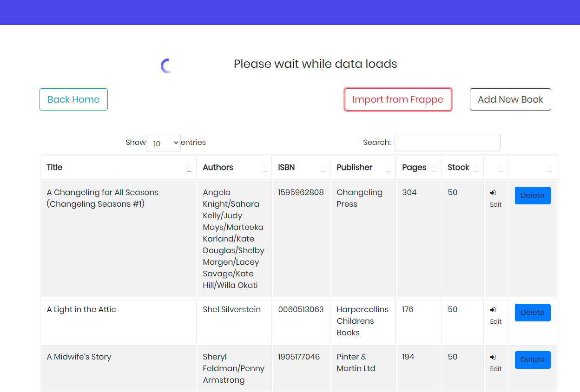
Task: Click edit icon for A Midwife's Story
Action: coord(493,357)
